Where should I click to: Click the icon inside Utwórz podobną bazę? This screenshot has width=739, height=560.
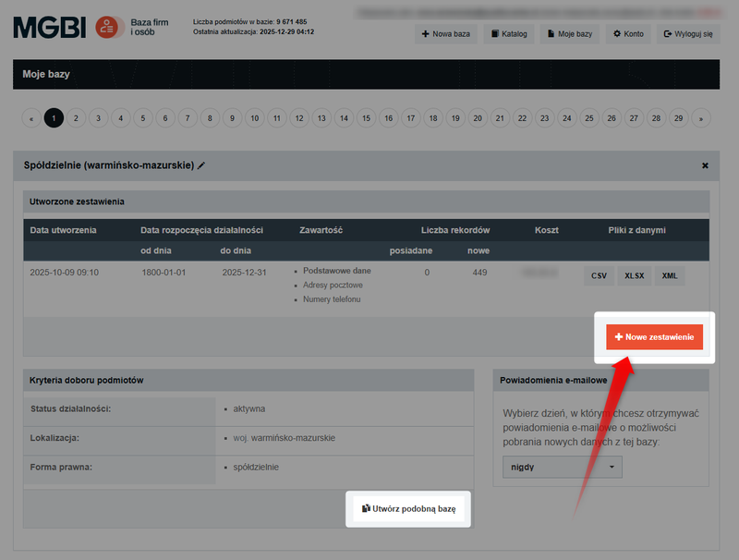point(366,508)
